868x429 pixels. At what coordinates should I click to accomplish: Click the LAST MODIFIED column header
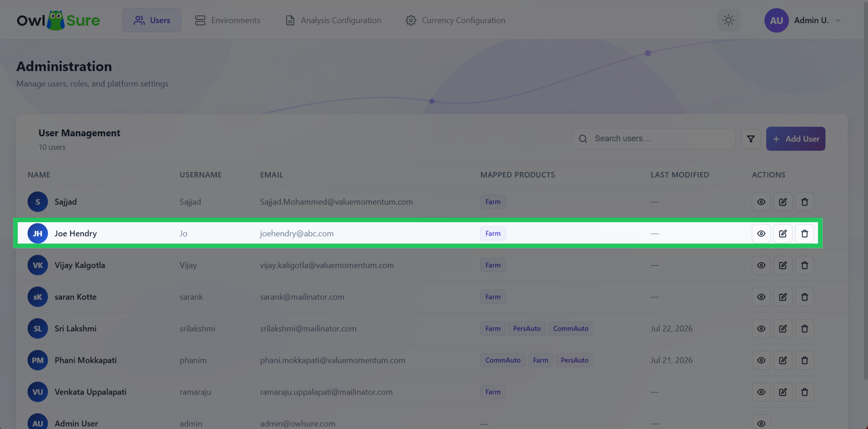pos(680,175)
